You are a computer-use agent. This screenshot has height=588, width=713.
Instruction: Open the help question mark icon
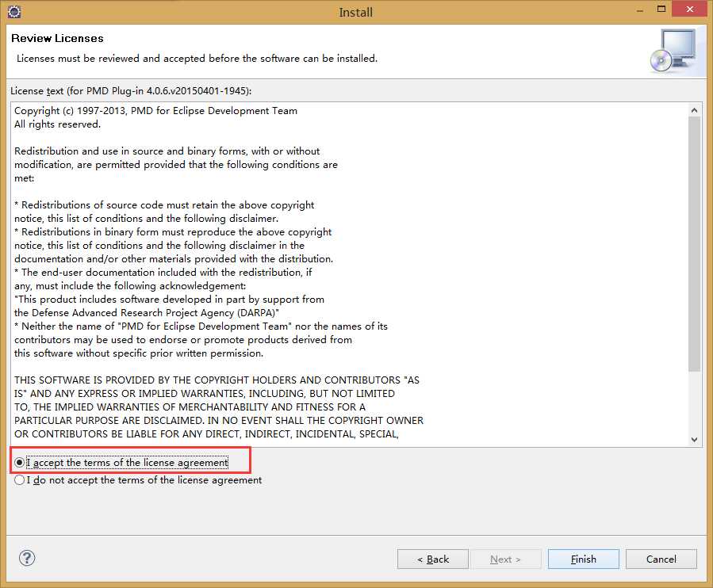pos(27,558)
